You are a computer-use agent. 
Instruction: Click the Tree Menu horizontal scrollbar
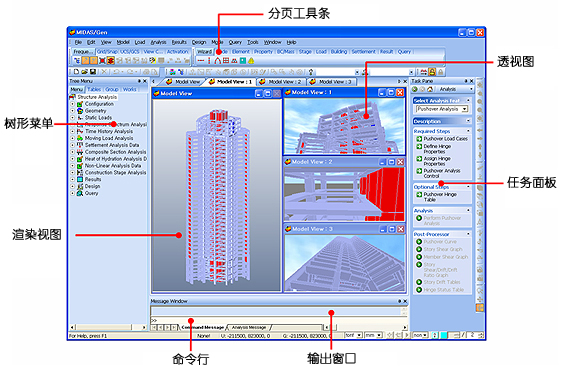click(x=108, y=327)
